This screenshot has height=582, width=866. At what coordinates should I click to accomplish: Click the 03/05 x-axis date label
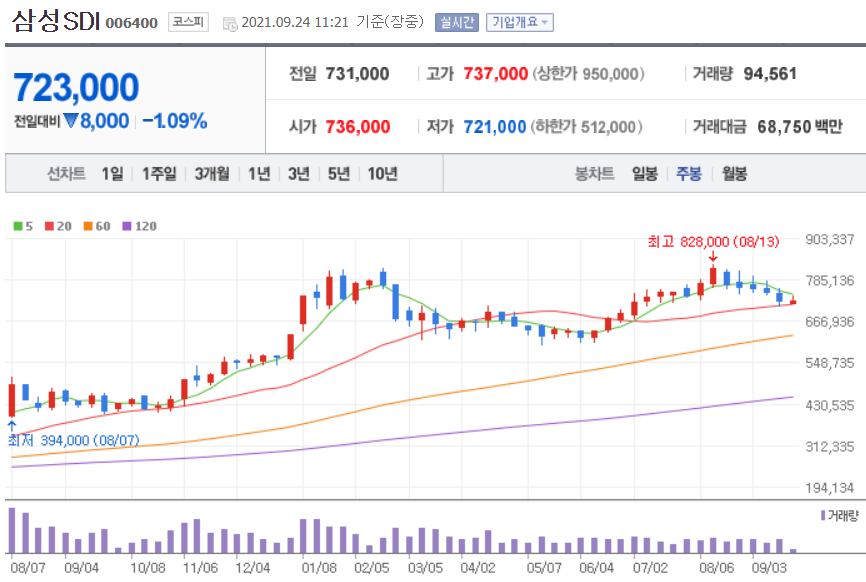425,568
